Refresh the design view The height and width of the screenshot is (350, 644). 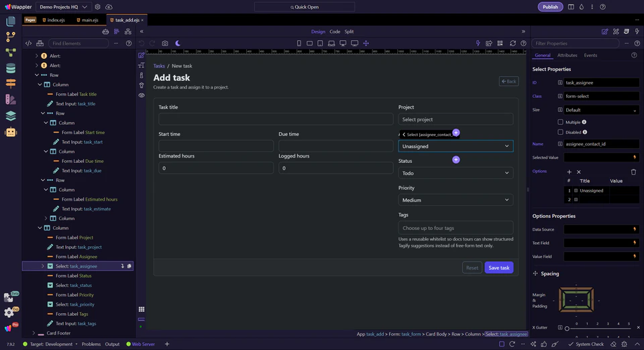click(x=513, y=43)
